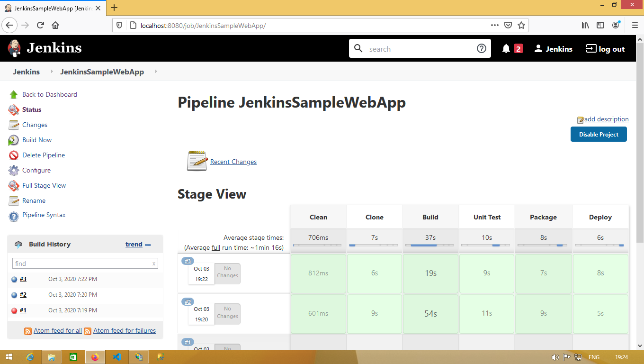
Task: Click the Deploy stage average time bar
Action: click(x=600, y=246)
